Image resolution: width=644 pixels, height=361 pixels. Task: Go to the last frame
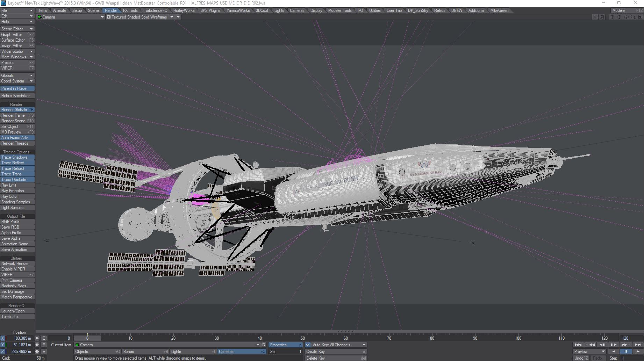[638, 345]
